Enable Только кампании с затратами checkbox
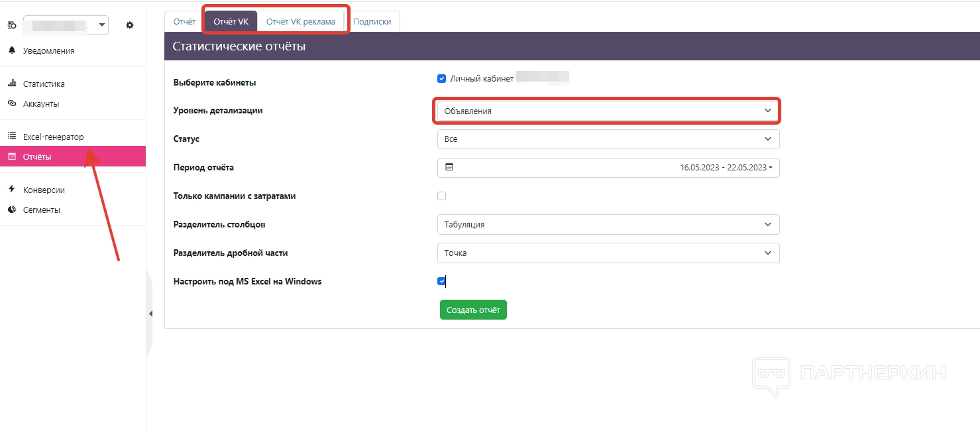This screenshot has width=980, height=433. (442, 196)
